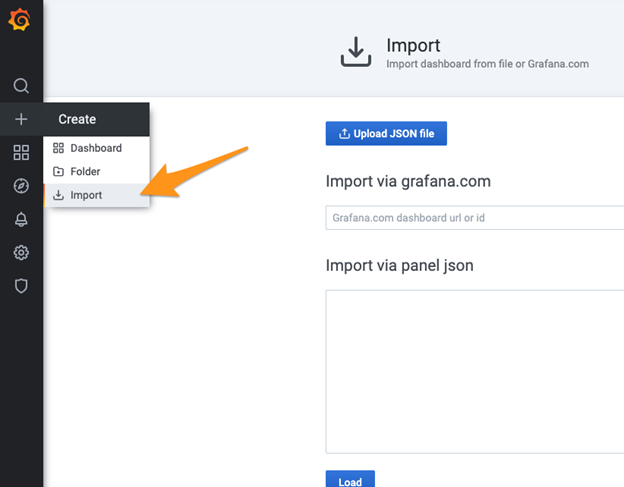Screen dimensions: 624x487
Task: Open the Configuration gear icon
Action: coord(21,253)
